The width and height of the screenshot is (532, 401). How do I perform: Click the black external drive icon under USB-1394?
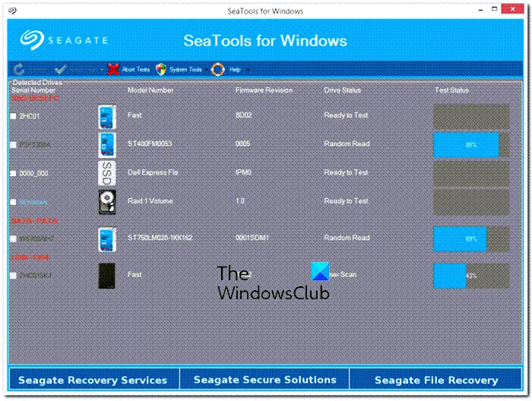coord(107,276)
